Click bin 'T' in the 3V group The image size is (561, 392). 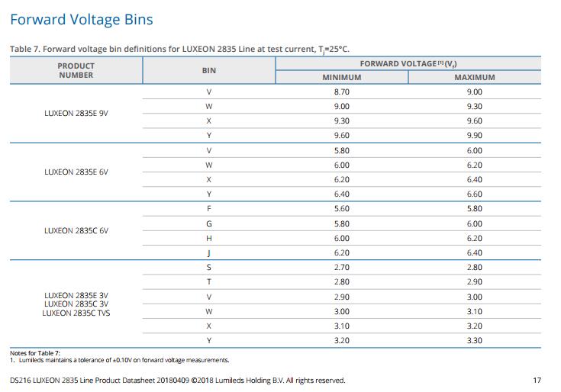tap(209, 282)
